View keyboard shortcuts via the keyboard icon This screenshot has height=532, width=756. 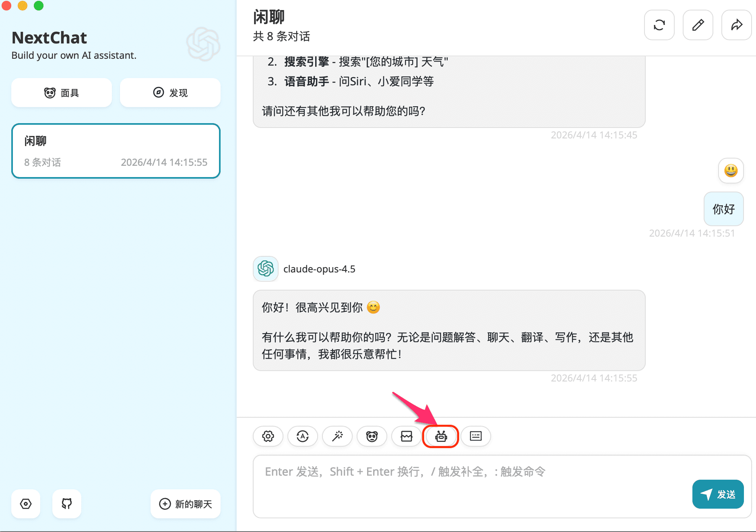[x=476, y=436]
